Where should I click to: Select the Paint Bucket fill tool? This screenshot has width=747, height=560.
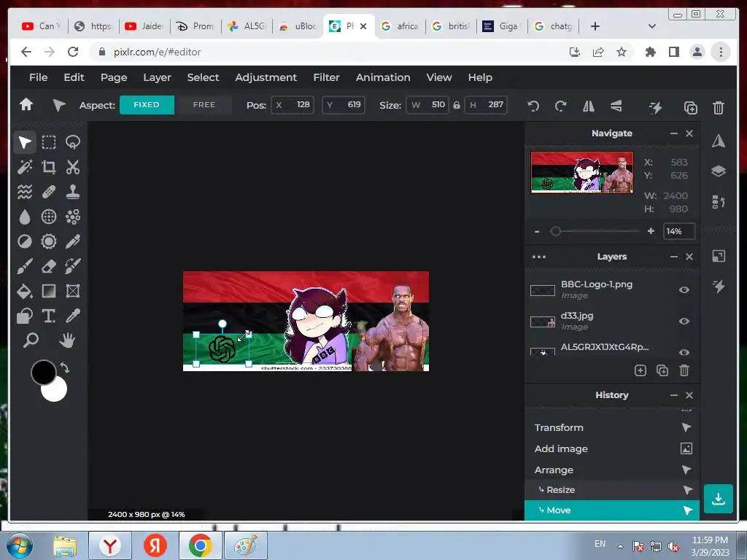(25, 291)
